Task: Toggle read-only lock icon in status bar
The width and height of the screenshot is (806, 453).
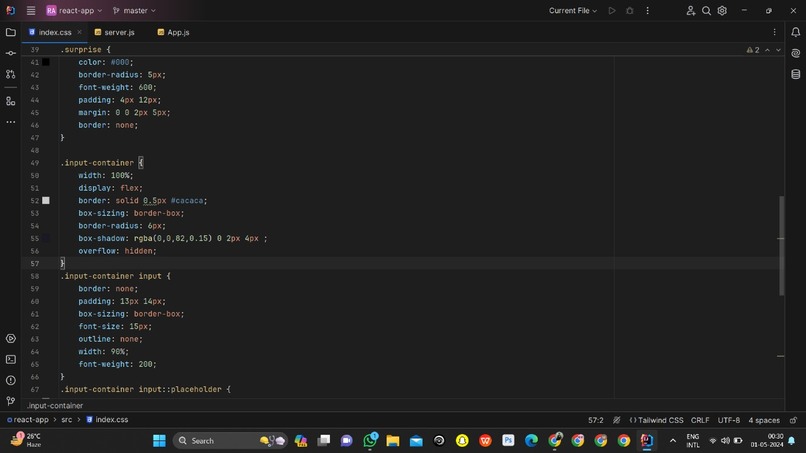Action: tap(793, 420)
